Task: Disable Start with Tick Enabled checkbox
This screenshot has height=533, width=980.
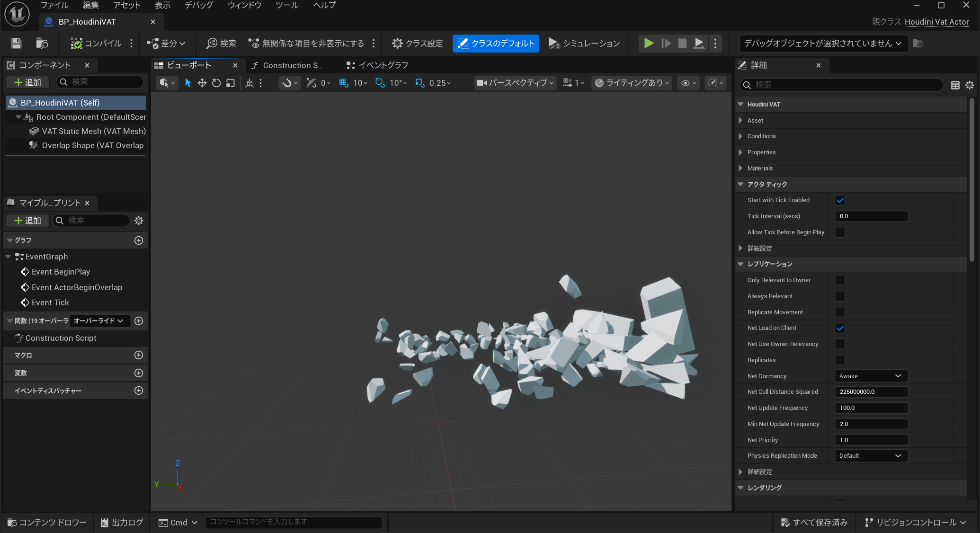Action: [x=840, y=200]
